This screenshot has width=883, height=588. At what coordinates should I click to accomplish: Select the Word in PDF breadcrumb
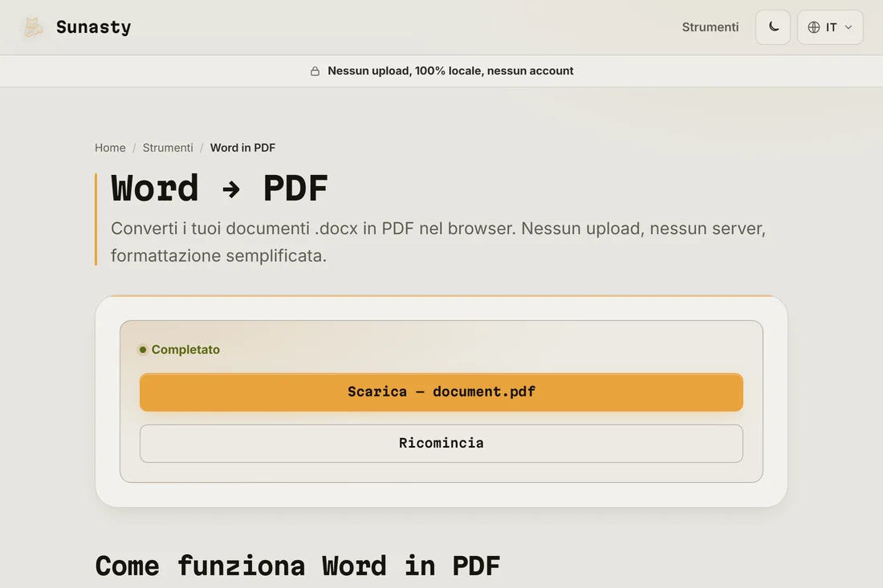point(242,148)
